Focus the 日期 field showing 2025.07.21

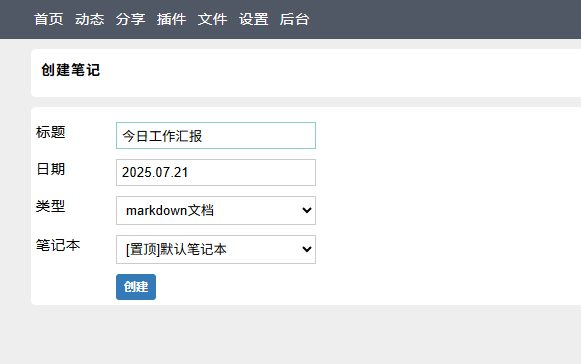pos(216,172)
